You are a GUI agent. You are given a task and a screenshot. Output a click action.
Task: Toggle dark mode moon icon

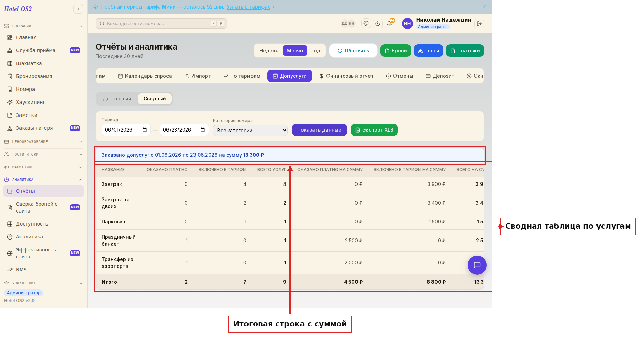point(378,24)
